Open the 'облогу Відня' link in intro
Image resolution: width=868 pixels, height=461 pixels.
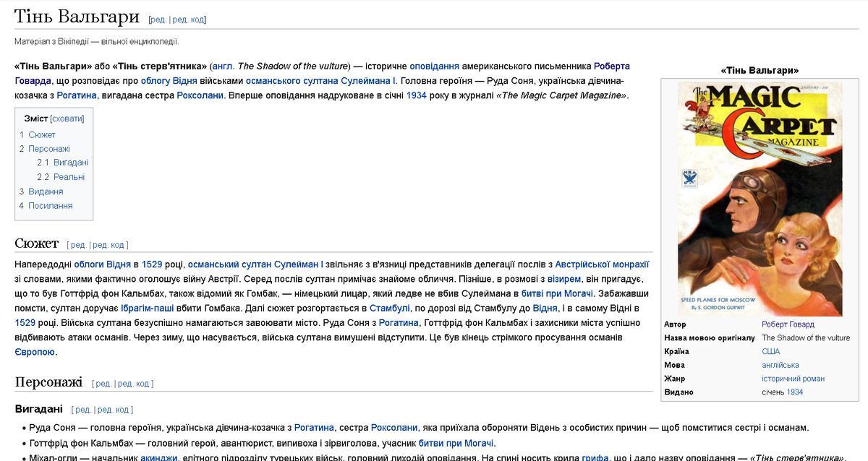(169, 80)
